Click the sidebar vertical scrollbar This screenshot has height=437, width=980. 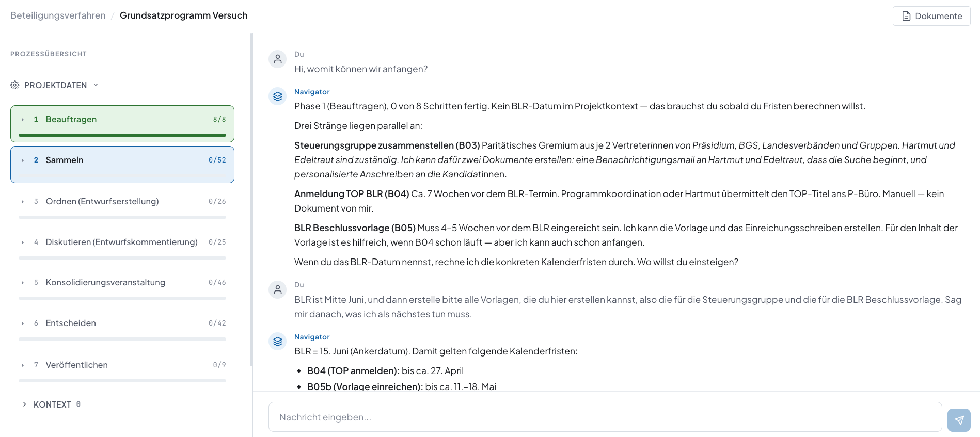click(251, 200)
